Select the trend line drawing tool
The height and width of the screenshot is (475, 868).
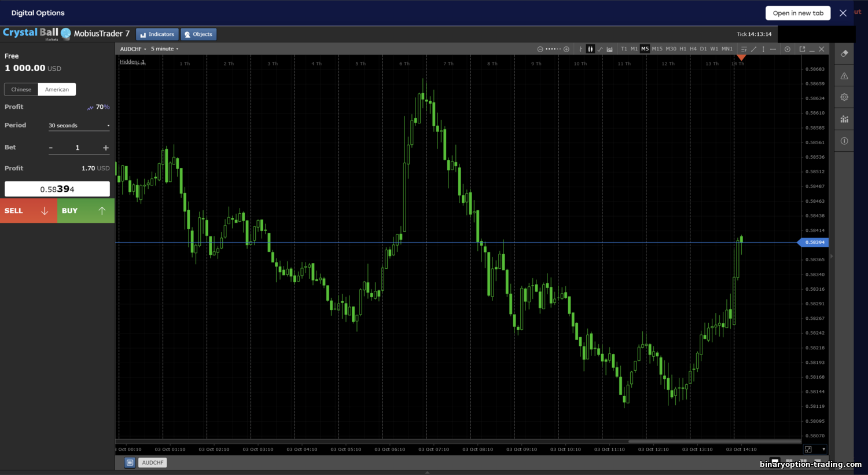coord(753,49)
